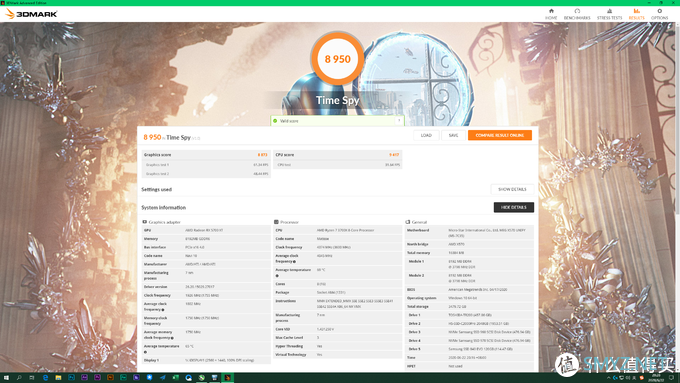Screen dimensions: 680x383
Task: Click the Load button
Action: (x=426, y=135)
